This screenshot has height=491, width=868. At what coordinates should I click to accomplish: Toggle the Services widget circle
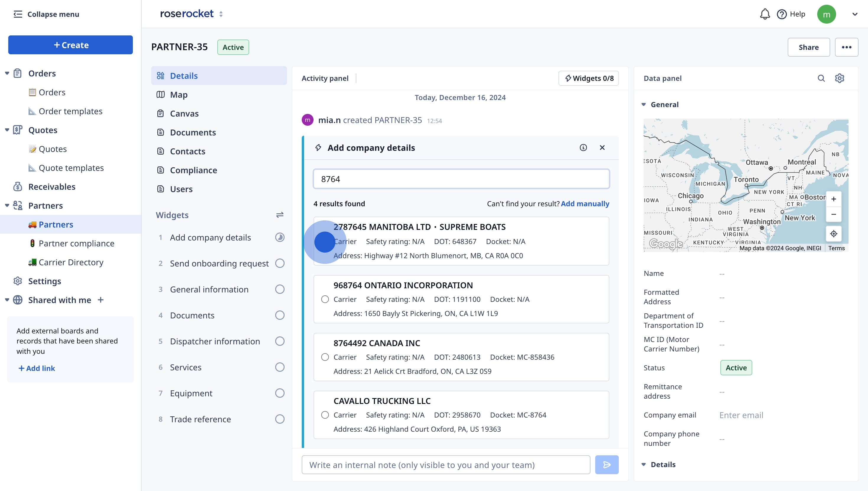click(280, 367)
